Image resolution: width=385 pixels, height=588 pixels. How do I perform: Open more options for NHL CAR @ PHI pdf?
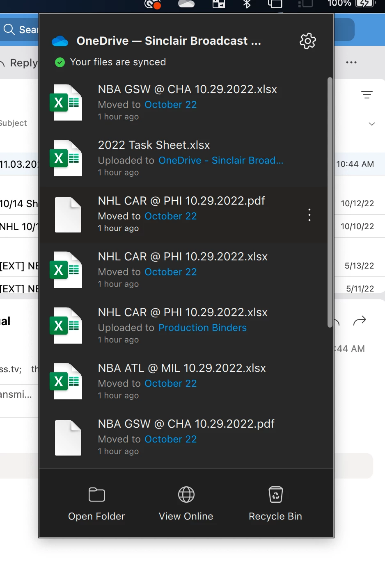pos(309,215)
